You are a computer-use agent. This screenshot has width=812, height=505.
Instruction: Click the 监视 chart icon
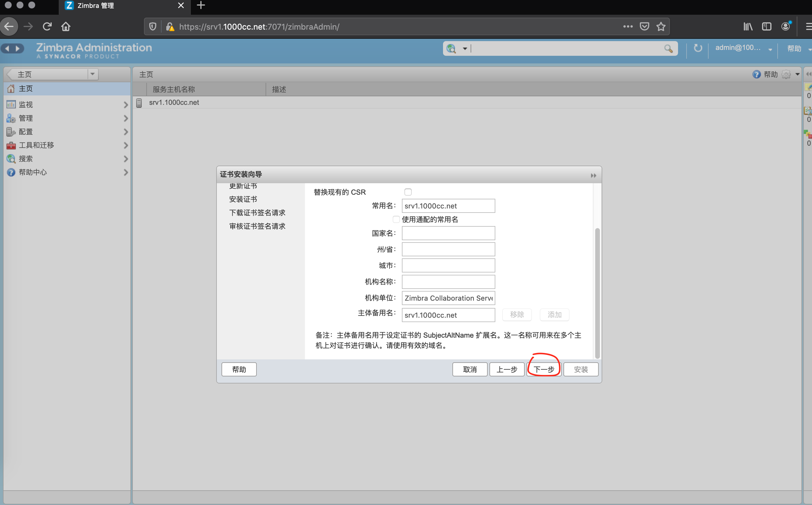(x=11, y=105)
